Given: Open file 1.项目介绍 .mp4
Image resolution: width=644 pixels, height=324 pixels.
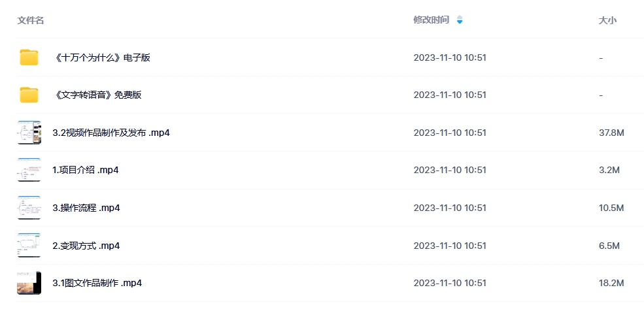Looking at the screenshot, I should (86, 170).
